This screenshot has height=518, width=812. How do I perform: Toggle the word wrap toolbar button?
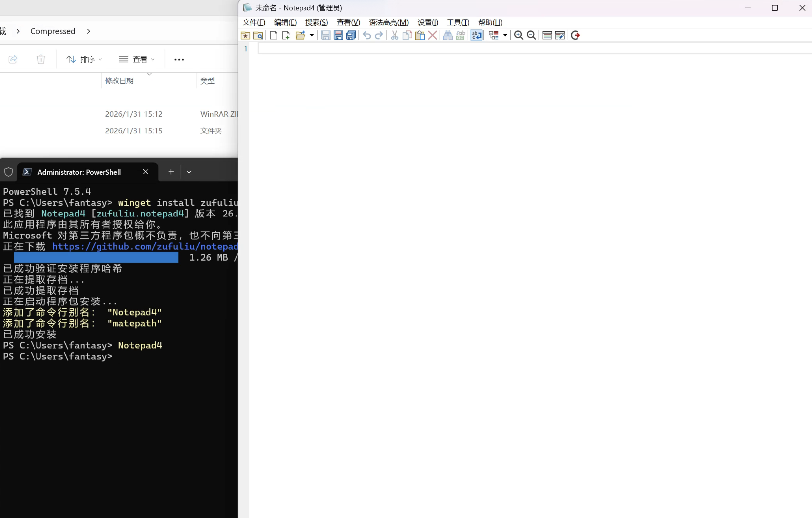click(x=476, y=35)
